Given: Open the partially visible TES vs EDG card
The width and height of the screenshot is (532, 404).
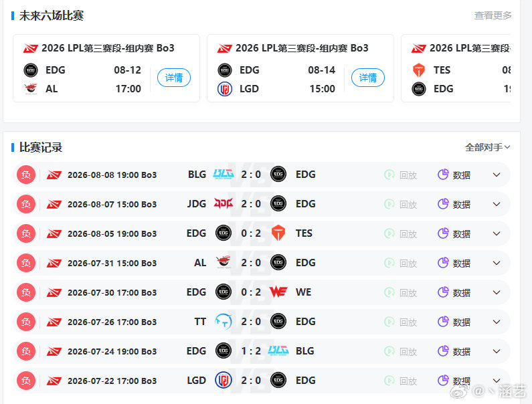Looking at the screenshot, I should click(x=456, y=68).
